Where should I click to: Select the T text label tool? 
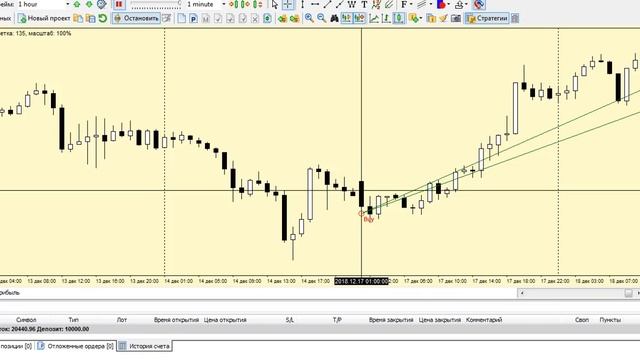click(364, 4)
